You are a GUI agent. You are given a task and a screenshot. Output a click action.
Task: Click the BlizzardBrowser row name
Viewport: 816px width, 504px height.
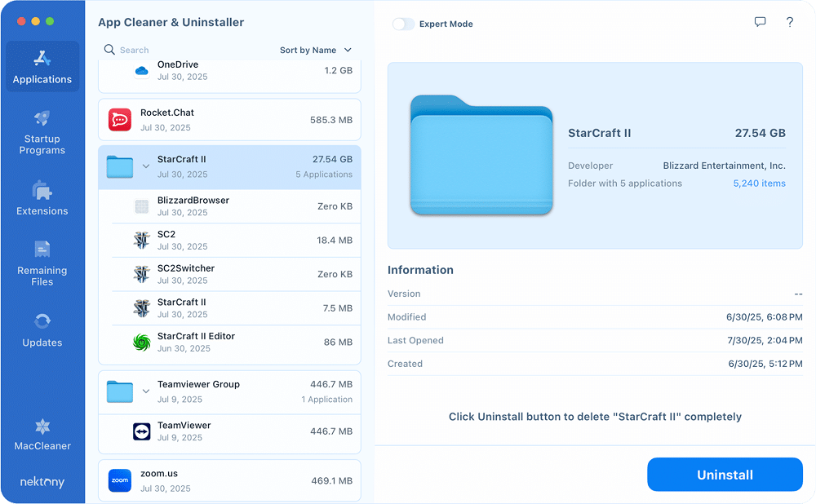click(193, 201)
